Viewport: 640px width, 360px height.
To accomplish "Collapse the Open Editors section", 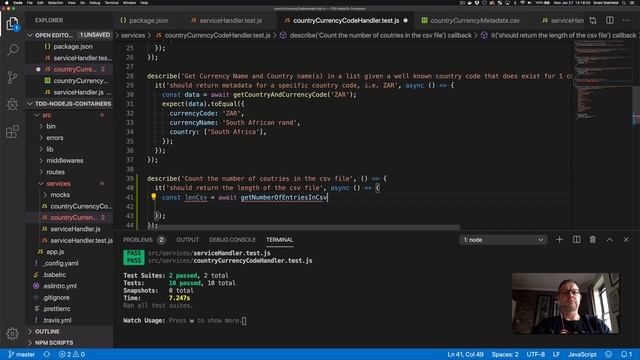I will (x=30, y=35).
